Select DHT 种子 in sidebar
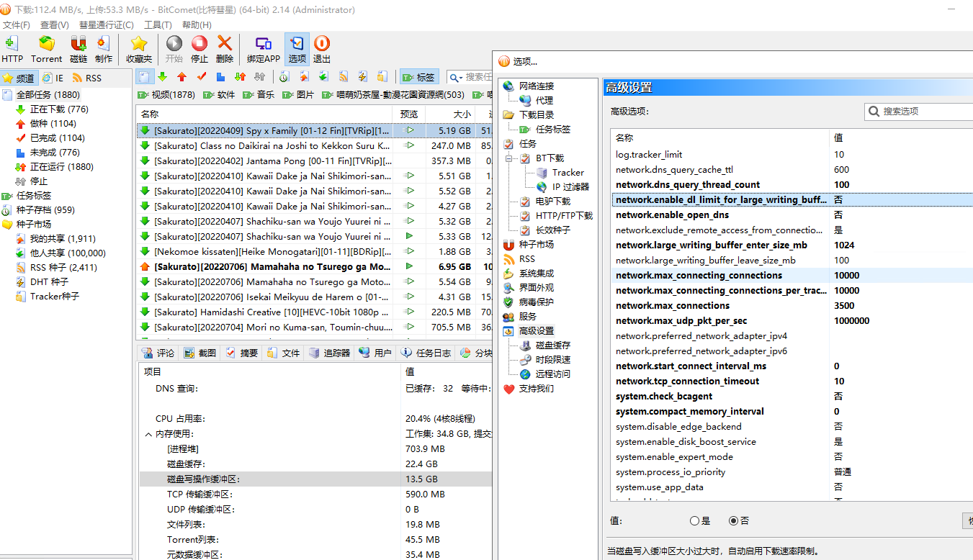Image resolution: width=973 pixels, height=560 pixels. 49,282
